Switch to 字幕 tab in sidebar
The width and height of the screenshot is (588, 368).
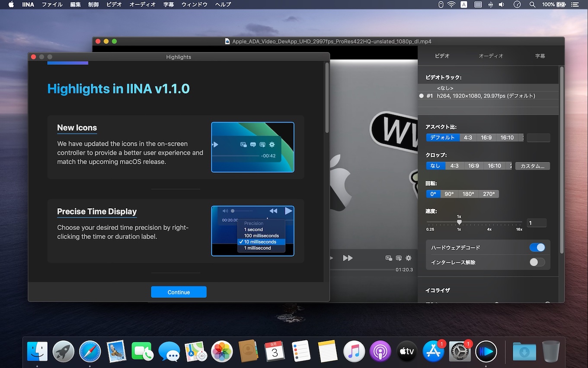540,56
